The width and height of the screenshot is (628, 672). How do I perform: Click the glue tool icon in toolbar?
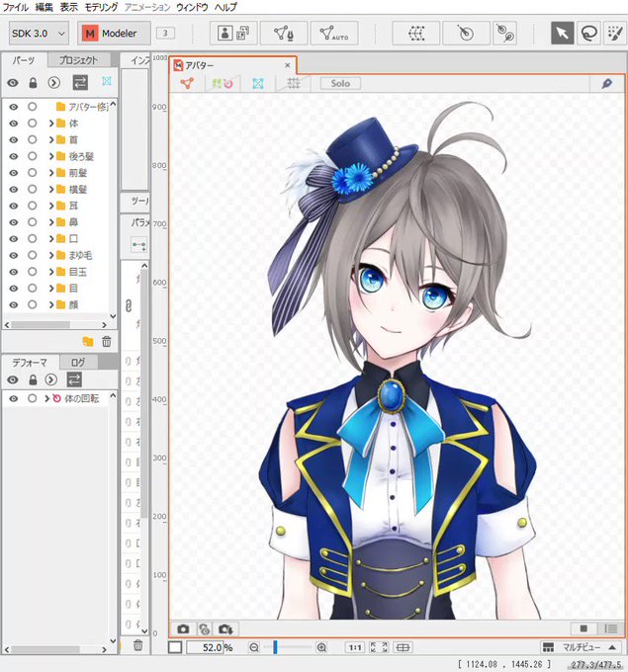click(505, 33)
